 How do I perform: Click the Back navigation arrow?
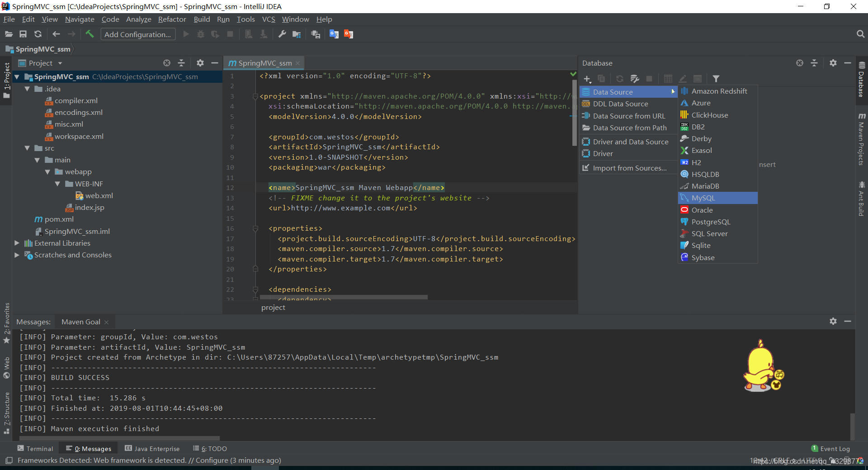56,34
